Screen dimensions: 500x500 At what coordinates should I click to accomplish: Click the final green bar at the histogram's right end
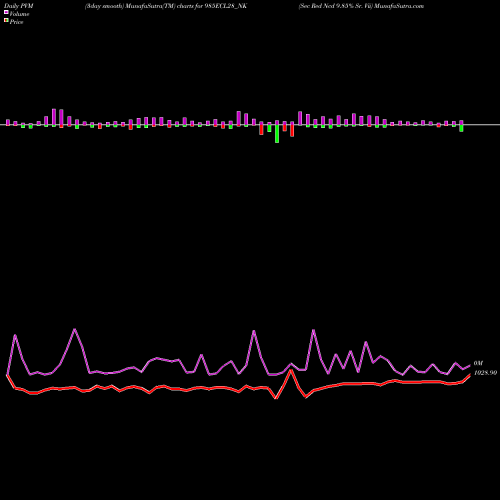[461, 128]
